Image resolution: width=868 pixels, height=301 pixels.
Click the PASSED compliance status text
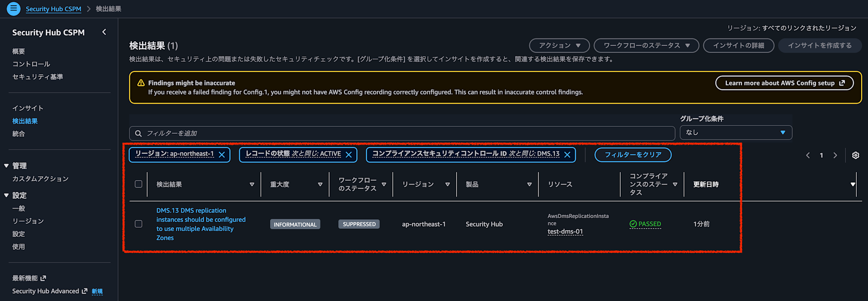pyautogui.click(x=650, y=224)
